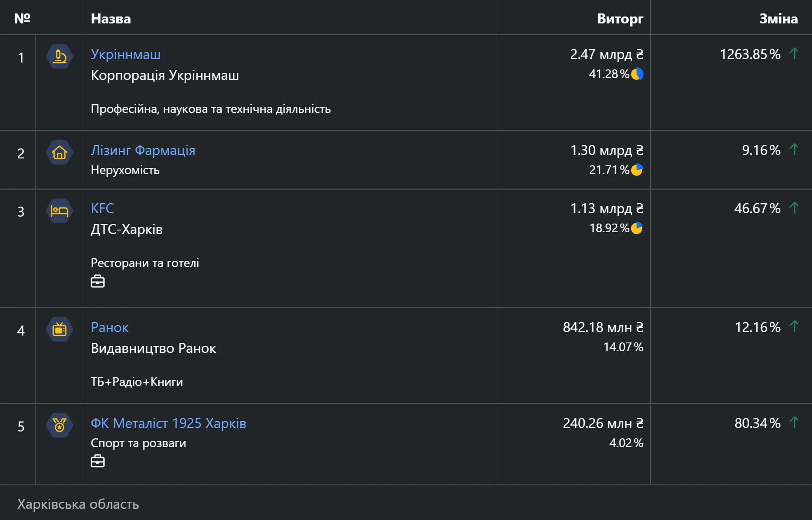Sort by the Зміна column header
The height and width of the screenshot is (520, 812).
click(778, 19)
